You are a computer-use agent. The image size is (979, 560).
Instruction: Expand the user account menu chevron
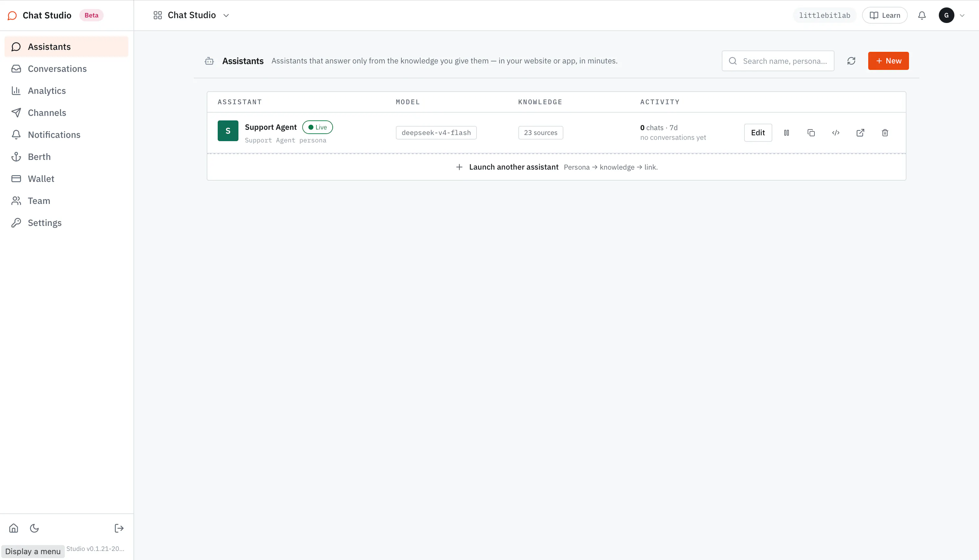pyautogui.click(x=962, y=16)
